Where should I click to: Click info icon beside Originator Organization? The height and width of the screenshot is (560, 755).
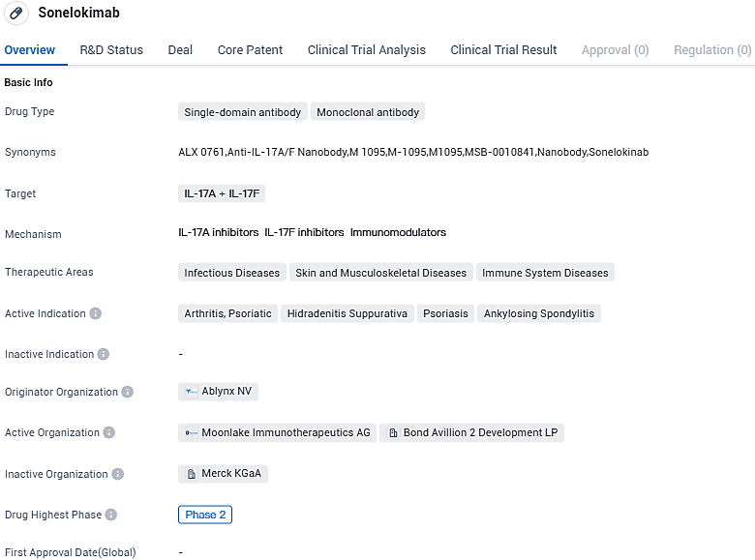128,392
